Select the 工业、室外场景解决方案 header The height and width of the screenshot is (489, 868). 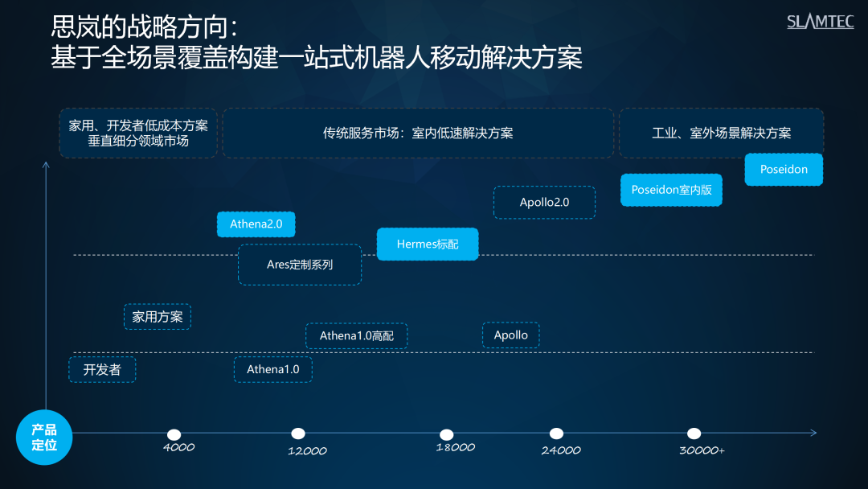pyautogui.click(x=721, y=133)
